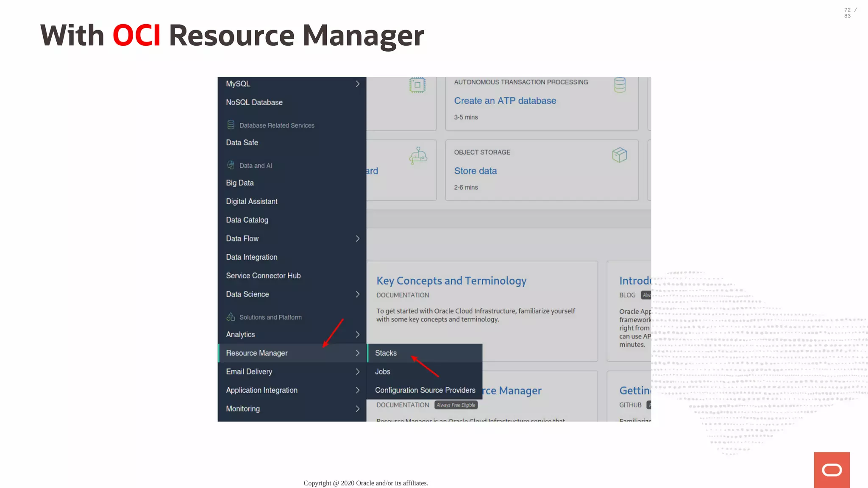Expand the Data Flow submenu arrow
The width and height of the screenshot is (868, 488).
(357, 238)
